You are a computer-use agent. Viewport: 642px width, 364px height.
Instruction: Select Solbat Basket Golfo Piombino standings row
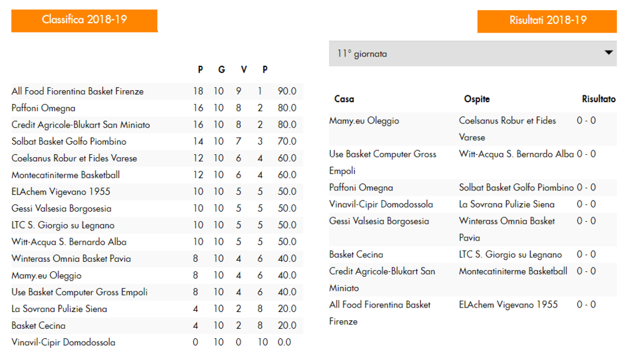(x=157, y=142)
